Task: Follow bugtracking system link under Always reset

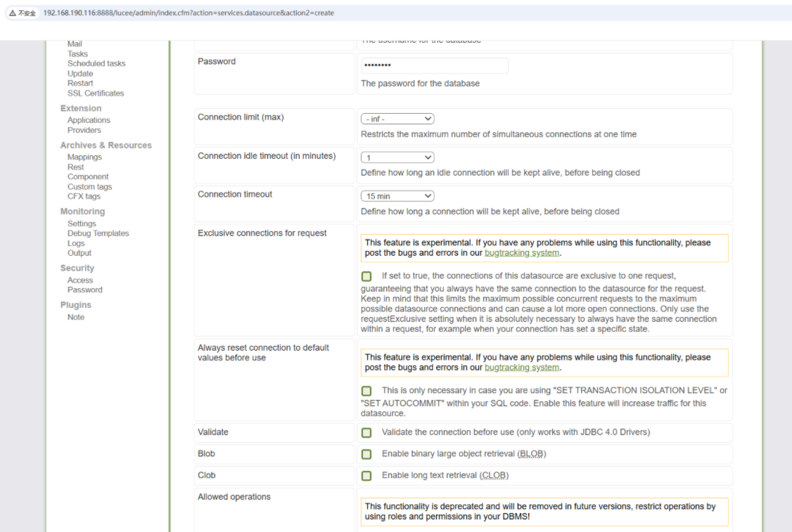Action: [x=522, y=368]
